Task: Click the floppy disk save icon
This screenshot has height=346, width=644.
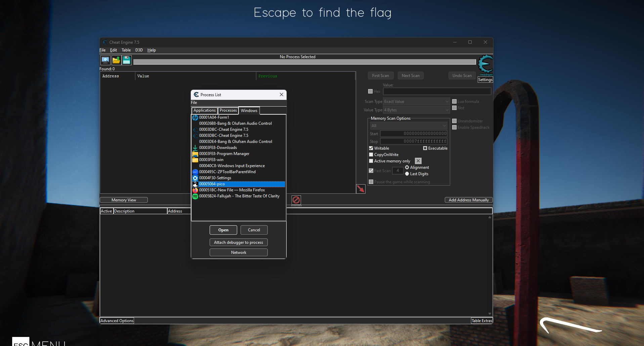Action: coord(127,60)
